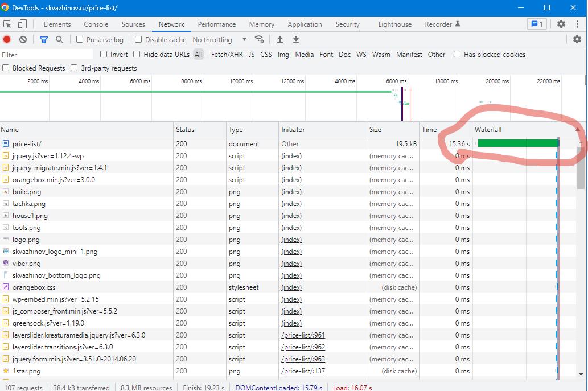Click the inspect element picker icon
Image resolution: width=588 pixels, height=391 pixels.
[x=7, y=24]
